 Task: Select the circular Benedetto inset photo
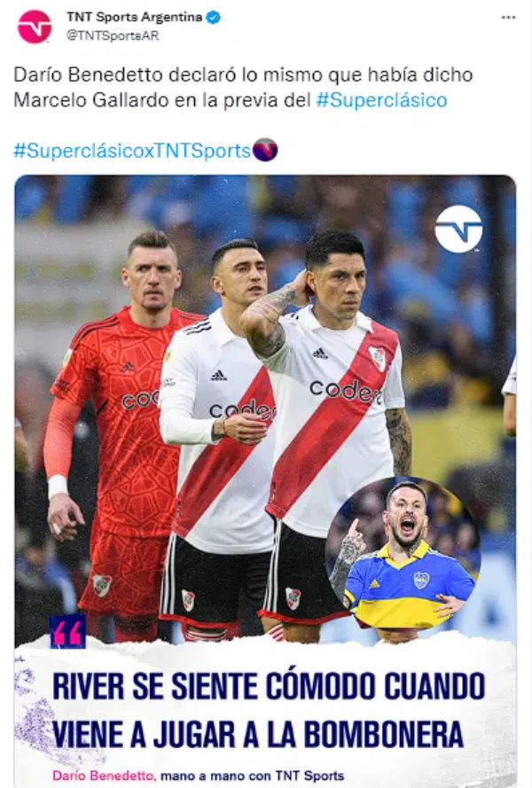point(403,553)
